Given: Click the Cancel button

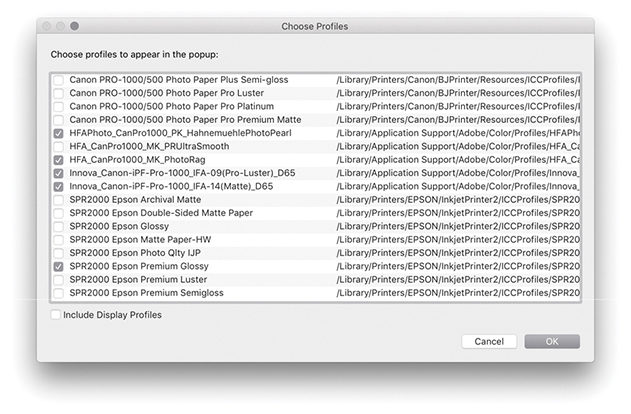Looking at the screenshot, I should pos(489,341).
